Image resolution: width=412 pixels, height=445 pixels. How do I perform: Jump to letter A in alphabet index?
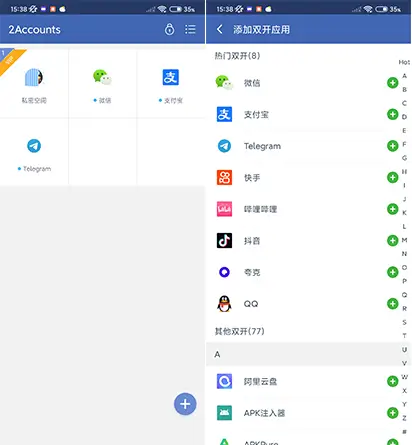[404, 76]
